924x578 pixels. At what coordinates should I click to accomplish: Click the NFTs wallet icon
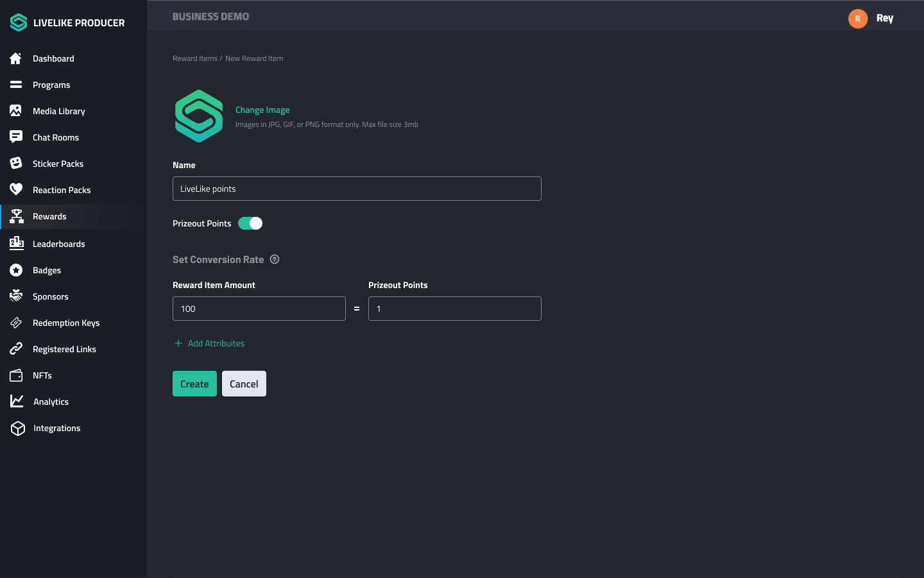click(x=16, y=375)
